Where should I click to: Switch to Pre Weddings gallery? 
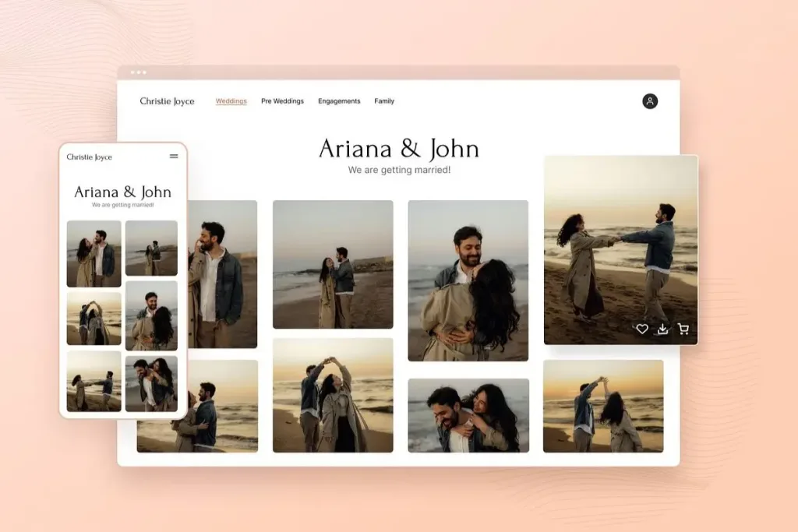point(282,101)
